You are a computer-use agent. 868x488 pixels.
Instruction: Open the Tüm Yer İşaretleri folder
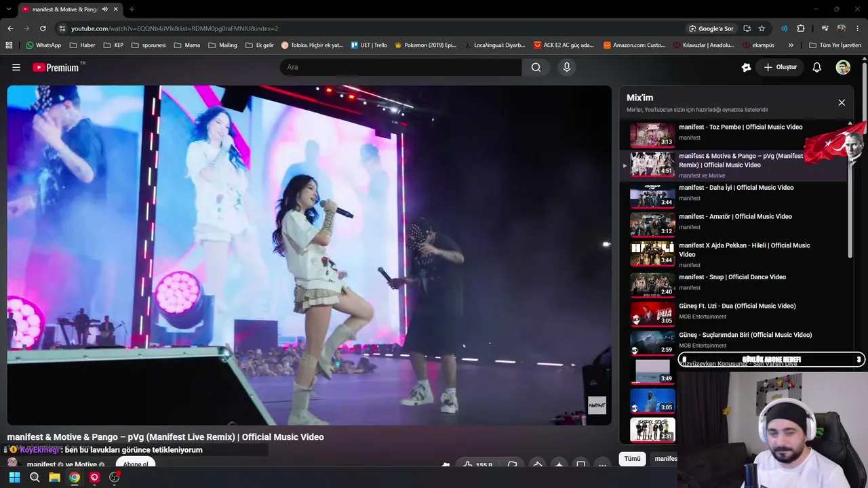point(835,45)
